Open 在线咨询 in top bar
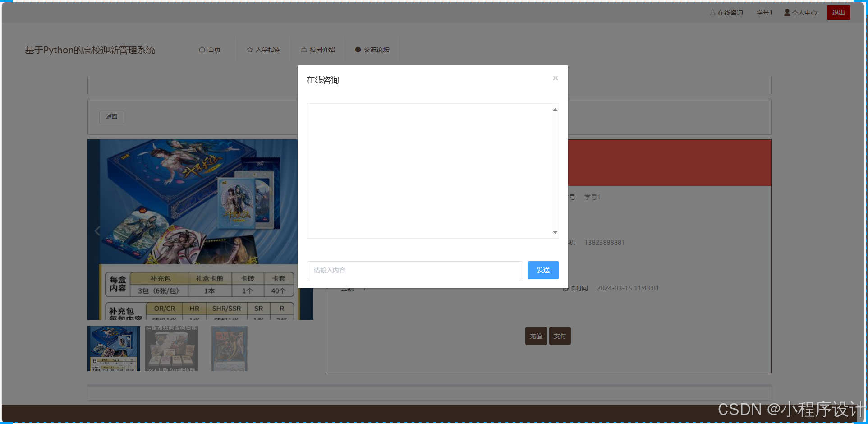The image size is (868, 424). pos(726,13)
